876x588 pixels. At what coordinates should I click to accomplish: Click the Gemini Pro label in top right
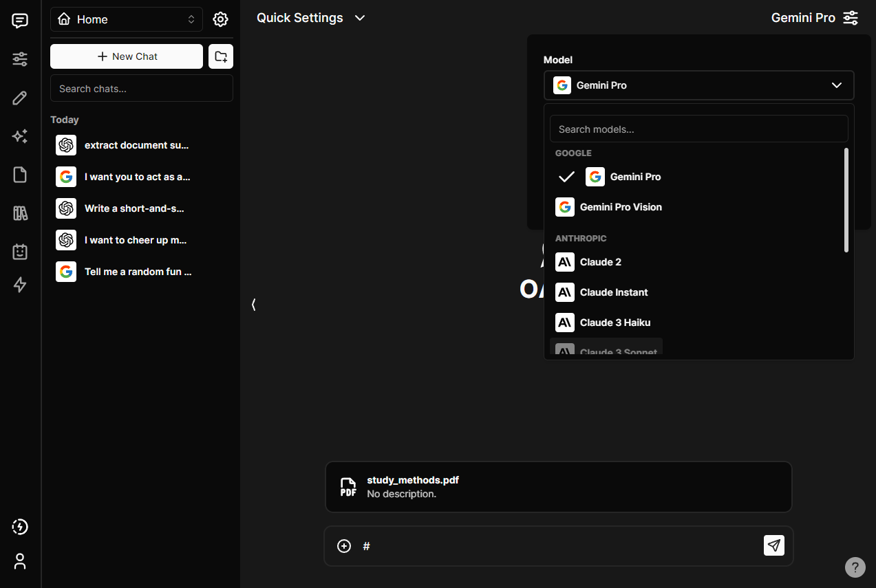tap(803, 18)
